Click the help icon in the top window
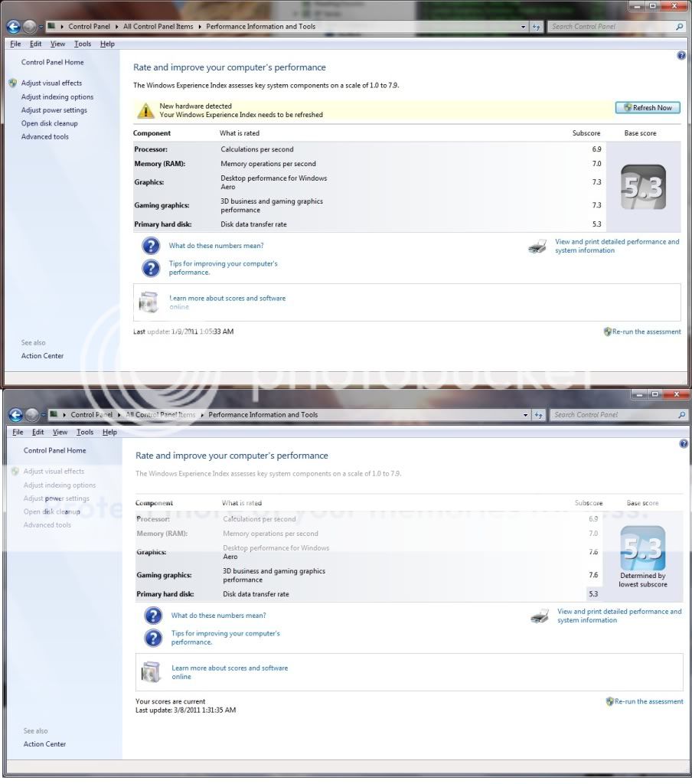The image size is (692, 784). [681, 55]
